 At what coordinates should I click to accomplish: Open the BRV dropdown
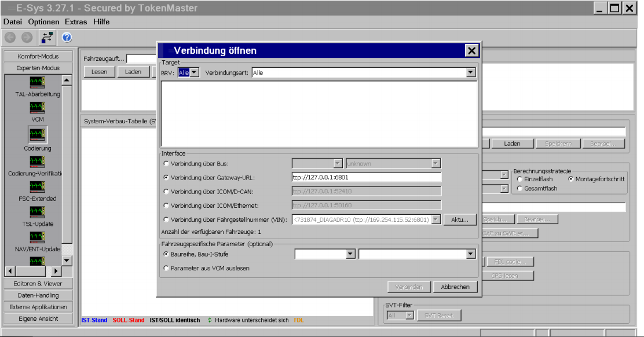pos(194,72)
